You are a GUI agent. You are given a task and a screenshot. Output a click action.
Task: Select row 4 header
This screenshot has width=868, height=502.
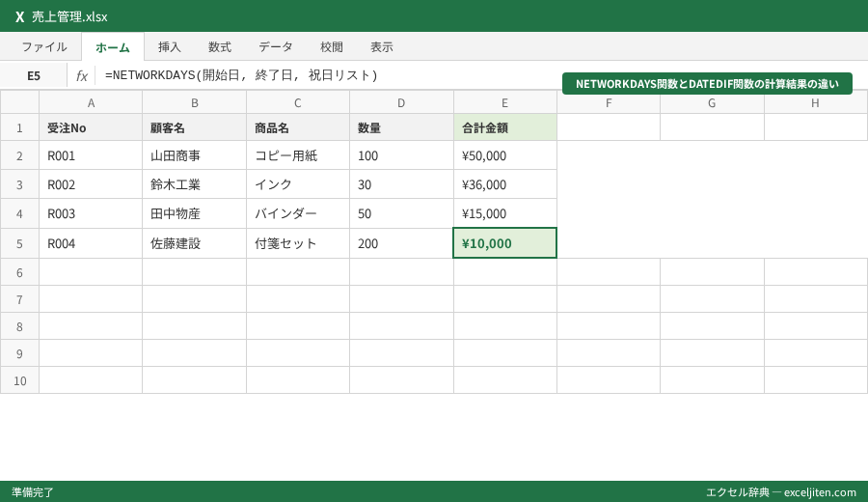coord(19,213)
